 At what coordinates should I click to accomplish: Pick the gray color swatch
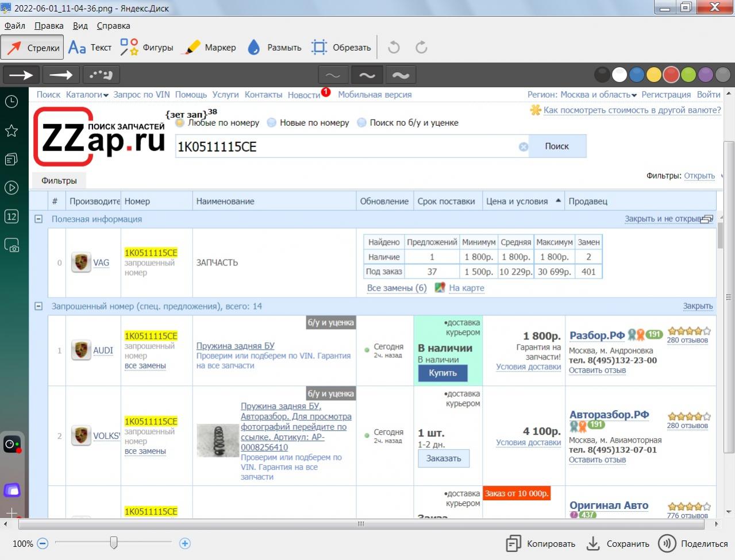[722, 75]
